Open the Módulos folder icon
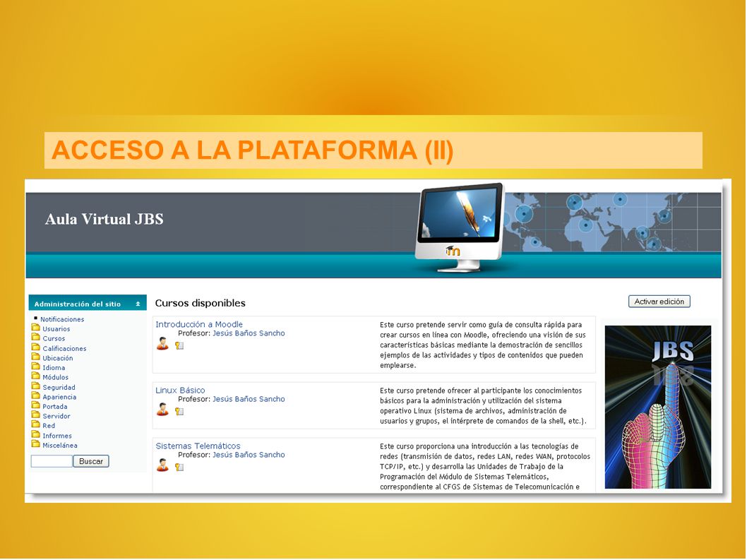 point(36,376)
